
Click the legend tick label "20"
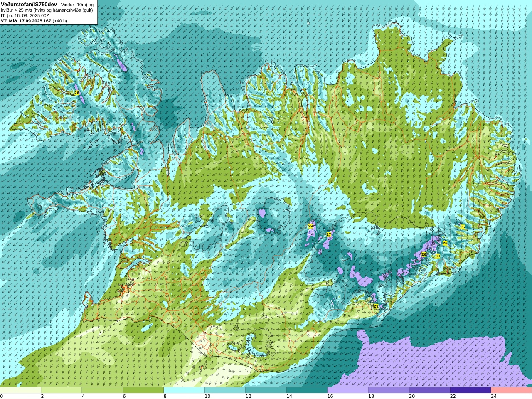(412, 396)
